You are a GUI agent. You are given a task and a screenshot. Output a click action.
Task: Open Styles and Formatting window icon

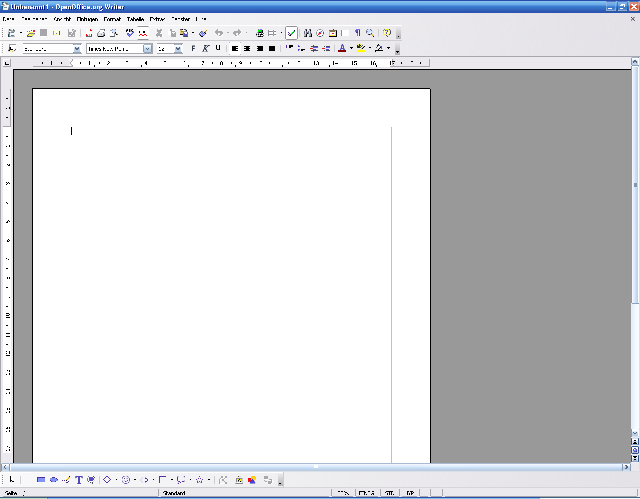(x=12, y=49)
